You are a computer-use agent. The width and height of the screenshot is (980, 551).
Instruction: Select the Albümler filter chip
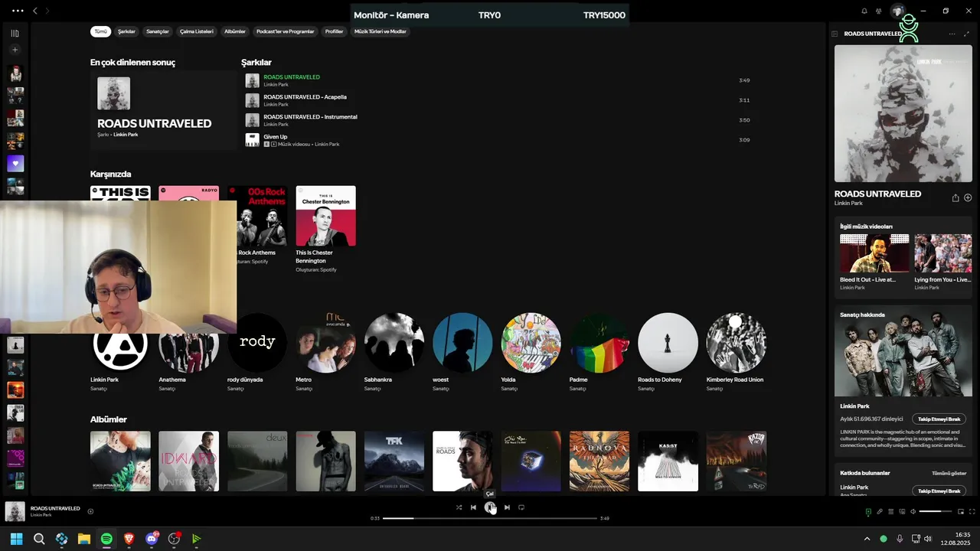pos(235,31)
